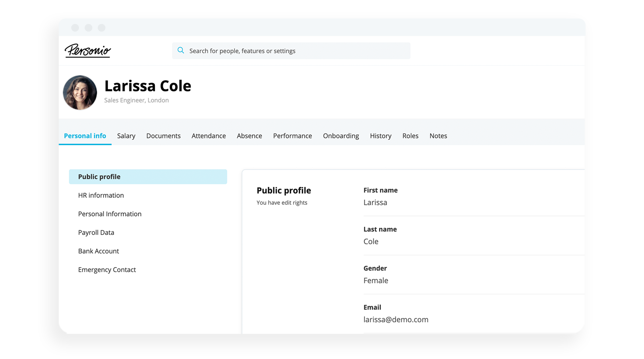
Task: Navigate to Attendance tab
Action: 208,136
